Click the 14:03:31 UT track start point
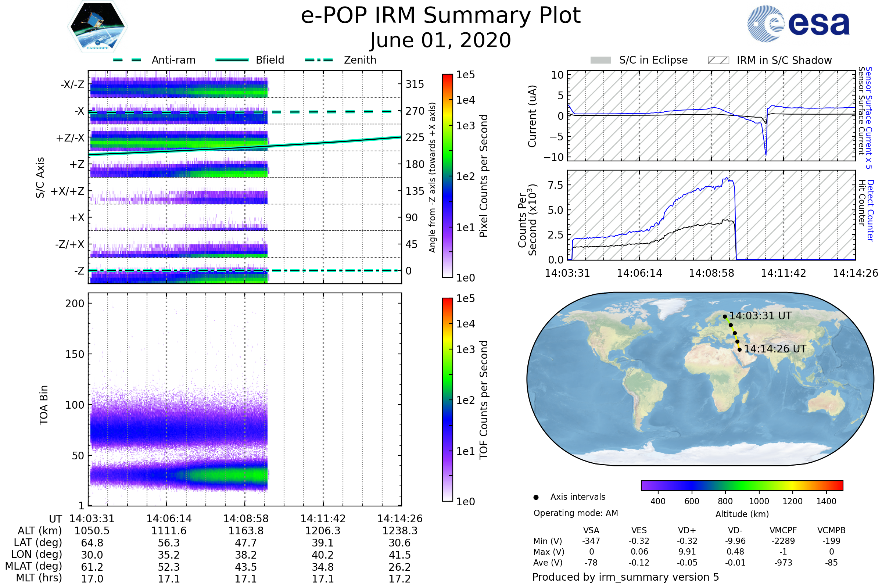882x588 pixels. (725, 316)
